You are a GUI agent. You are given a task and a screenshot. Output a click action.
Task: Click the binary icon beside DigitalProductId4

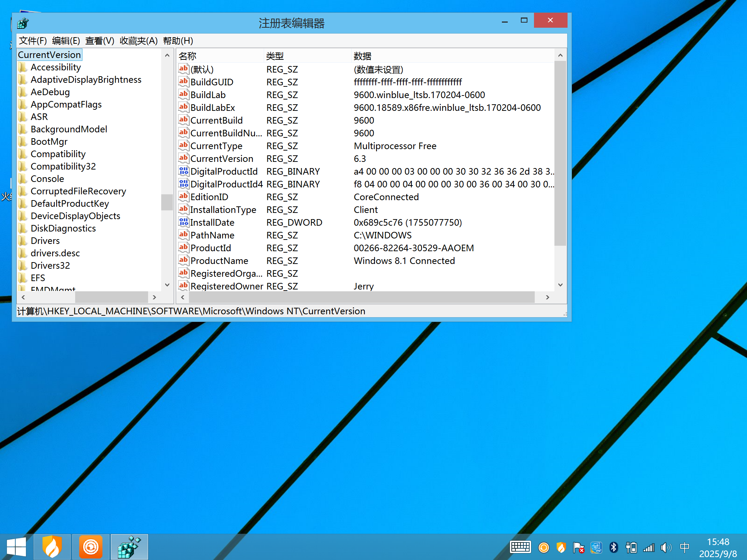[183, 184]
